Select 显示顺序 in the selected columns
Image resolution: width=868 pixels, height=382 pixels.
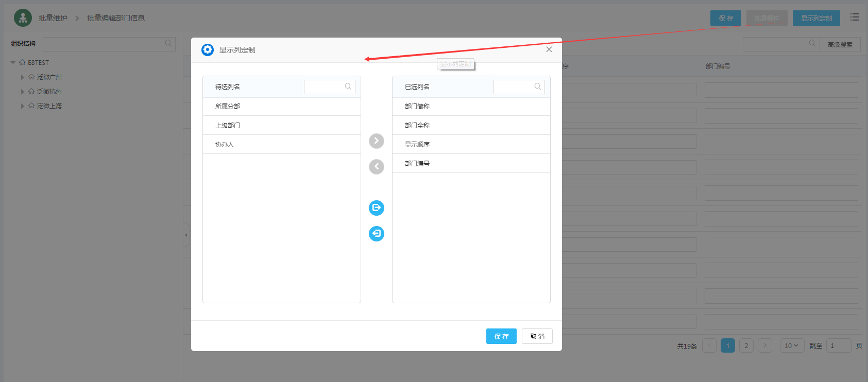[417, 145]
